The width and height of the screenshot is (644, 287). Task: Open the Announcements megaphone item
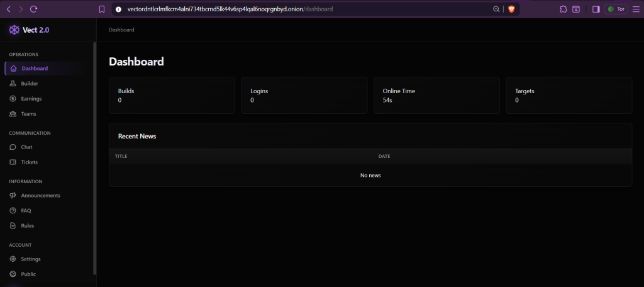click(14, 196)
